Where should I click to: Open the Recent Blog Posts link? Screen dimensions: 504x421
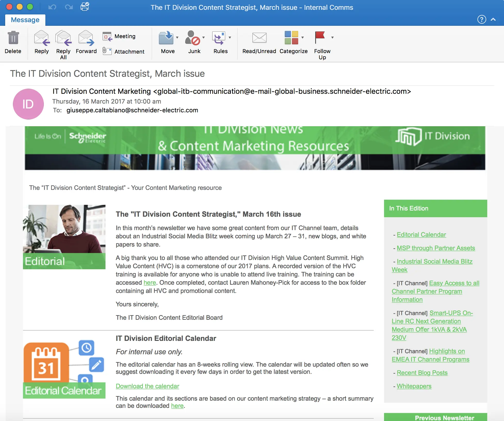click(422, 373)
